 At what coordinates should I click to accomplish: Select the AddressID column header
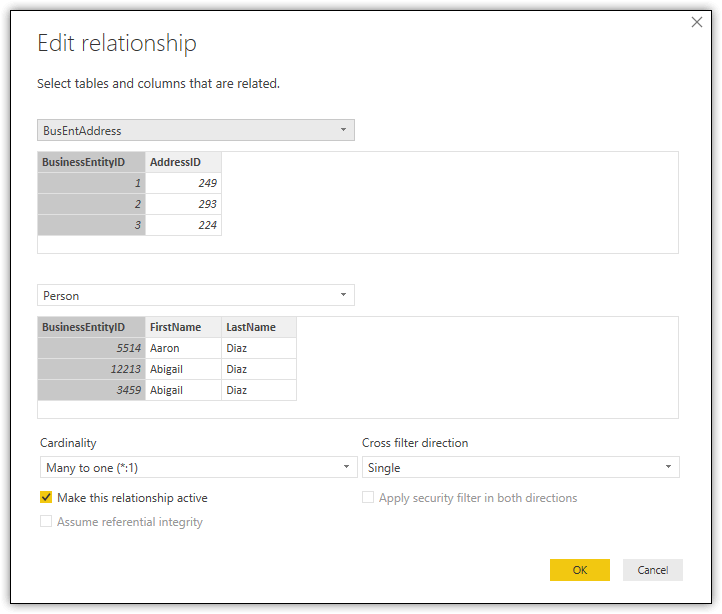(183, 162)
